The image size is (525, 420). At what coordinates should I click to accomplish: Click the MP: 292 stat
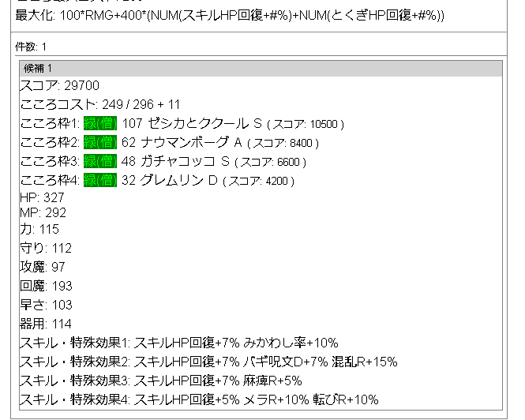click(x=43, y=212)
